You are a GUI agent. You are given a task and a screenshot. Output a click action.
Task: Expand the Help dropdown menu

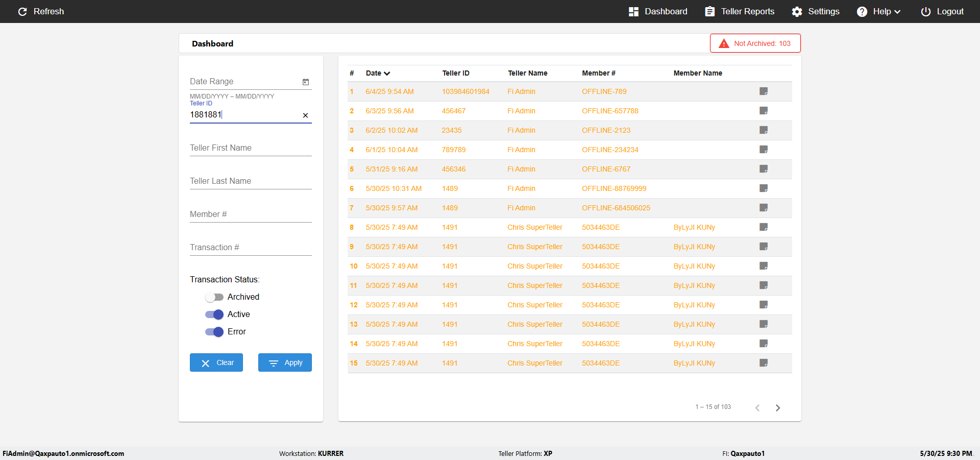tap(878, 11)
